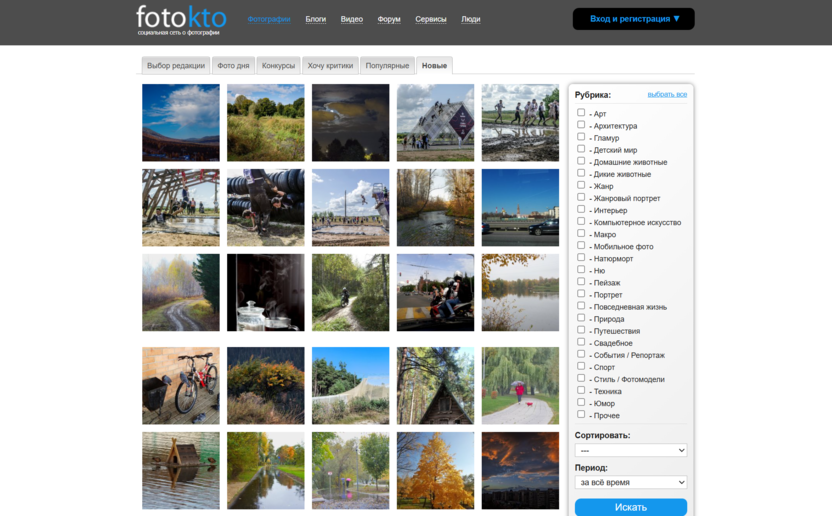Viewport: 832px width, 516px height.
Task: Open the person with umbrella under willows thumbnail
Action: (521, 385)
